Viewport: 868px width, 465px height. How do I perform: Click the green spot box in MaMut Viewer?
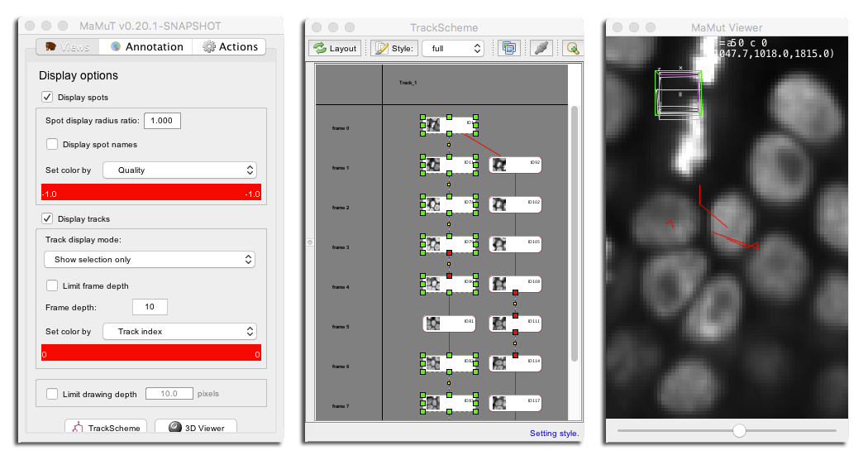pyautogui.click(x=679, y=93)
